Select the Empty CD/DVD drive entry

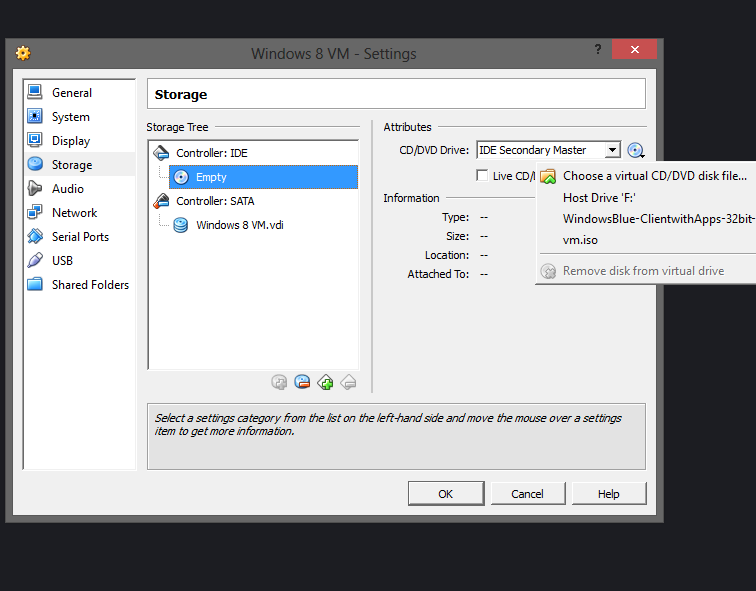[263, 177]
